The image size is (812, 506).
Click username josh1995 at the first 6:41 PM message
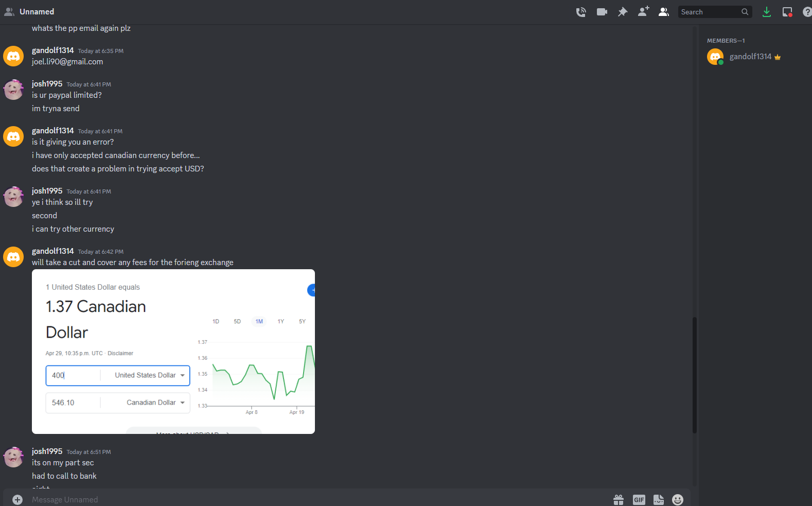[x=47, y=84]
